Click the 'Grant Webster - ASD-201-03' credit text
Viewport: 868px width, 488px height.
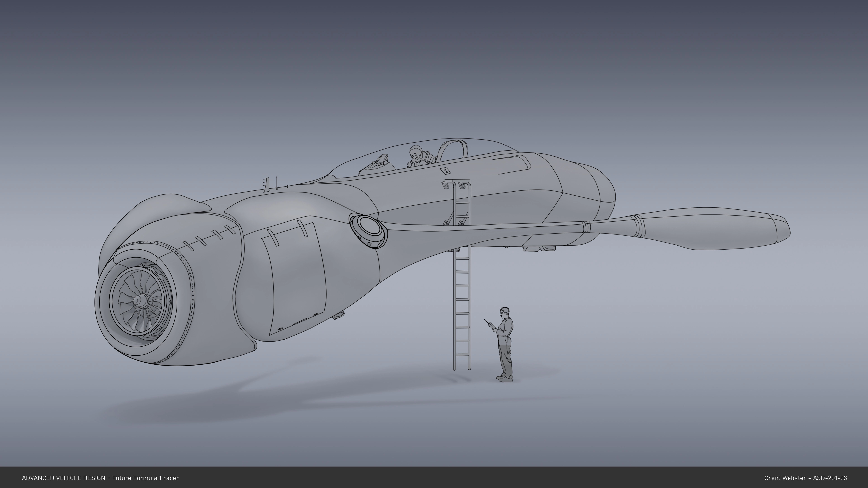point(805,478)
